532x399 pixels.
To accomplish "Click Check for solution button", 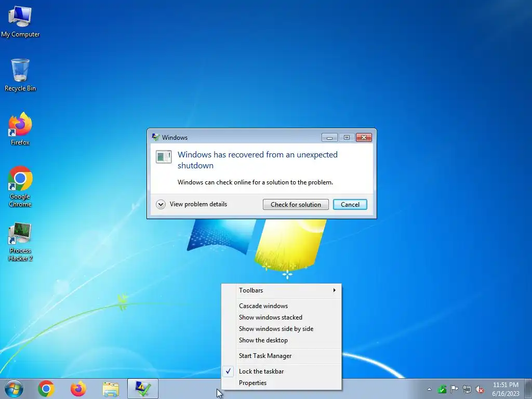I will coord(296,204).
